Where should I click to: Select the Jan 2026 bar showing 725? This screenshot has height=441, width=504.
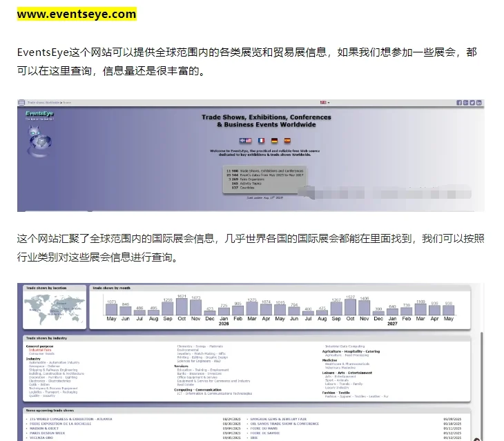click(224, 311)
